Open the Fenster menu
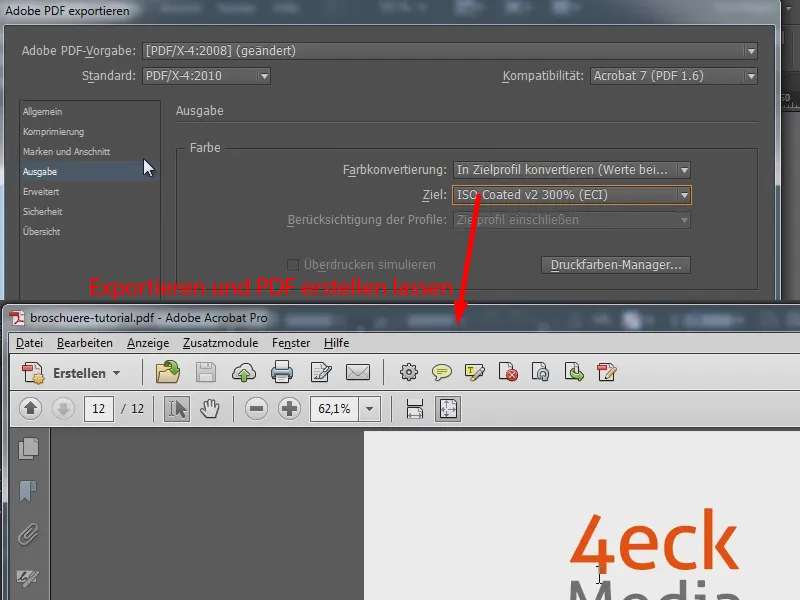 pyautogui.click(x=291, y=343)
